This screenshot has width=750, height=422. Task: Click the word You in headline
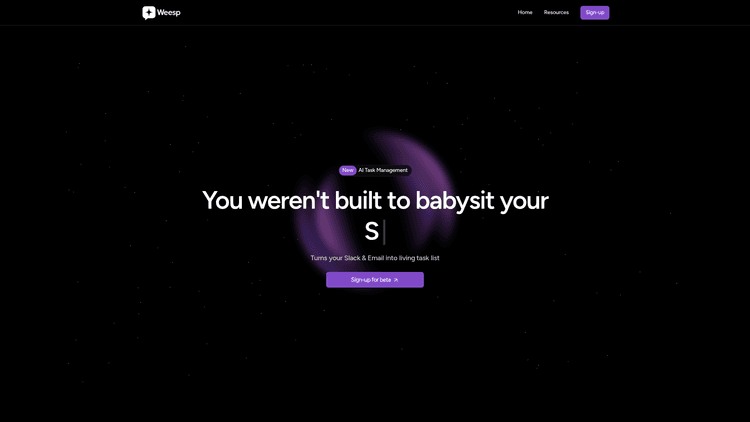[x=222, y=201]
